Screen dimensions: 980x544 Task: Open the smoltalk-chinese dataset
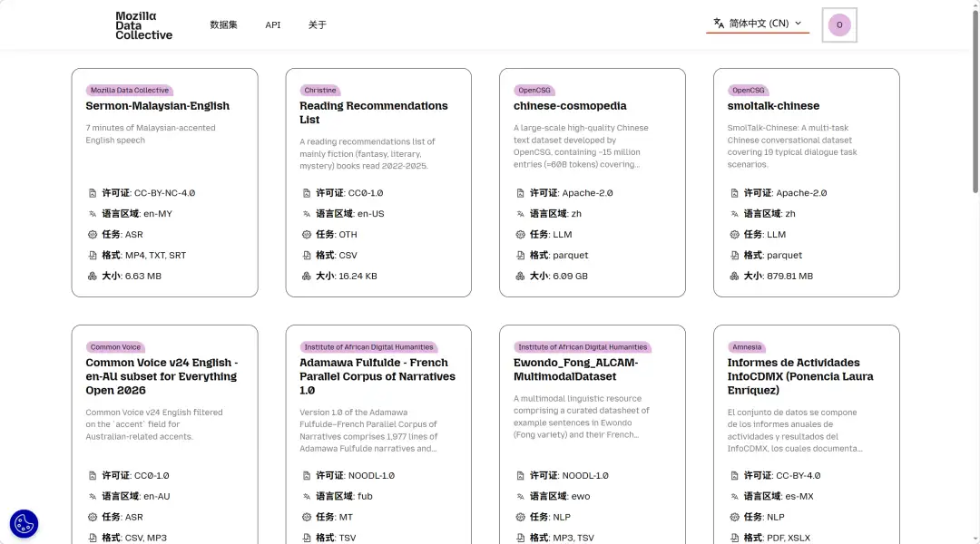point(773,106)
